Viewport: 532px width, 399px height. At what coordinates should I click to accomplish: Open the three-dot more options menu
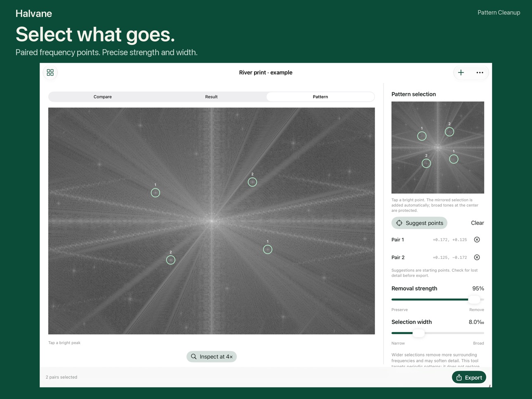point(480,73)
